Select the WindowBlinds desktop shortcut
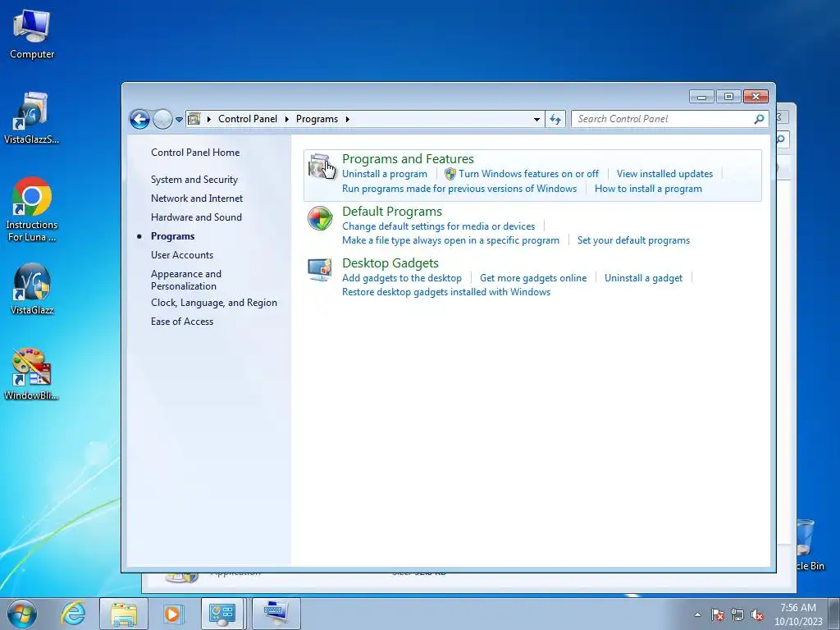Screen dimensions: 840x630 32,375
